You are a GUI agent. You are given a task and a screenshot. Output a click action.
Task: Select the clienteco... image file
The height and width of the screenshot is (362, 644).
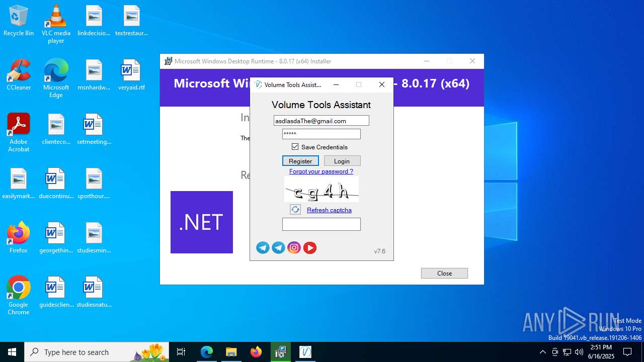tap(56, 129)
